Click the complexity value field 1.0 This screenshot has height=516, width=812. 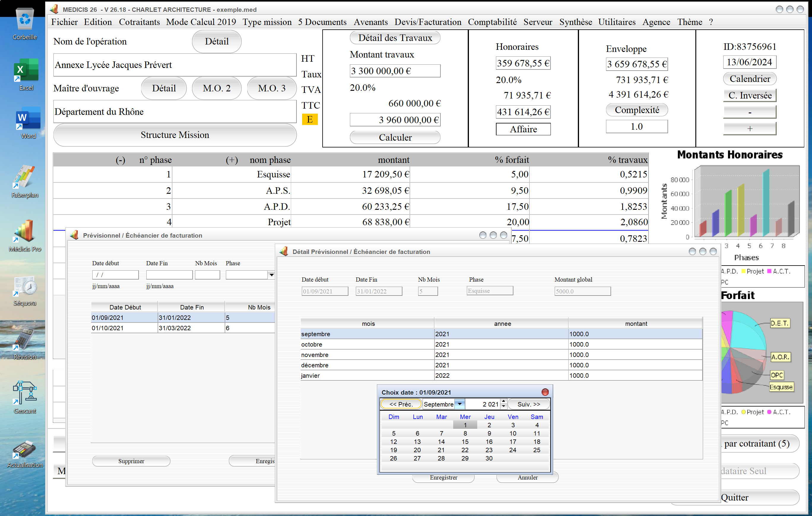point(637,126)
